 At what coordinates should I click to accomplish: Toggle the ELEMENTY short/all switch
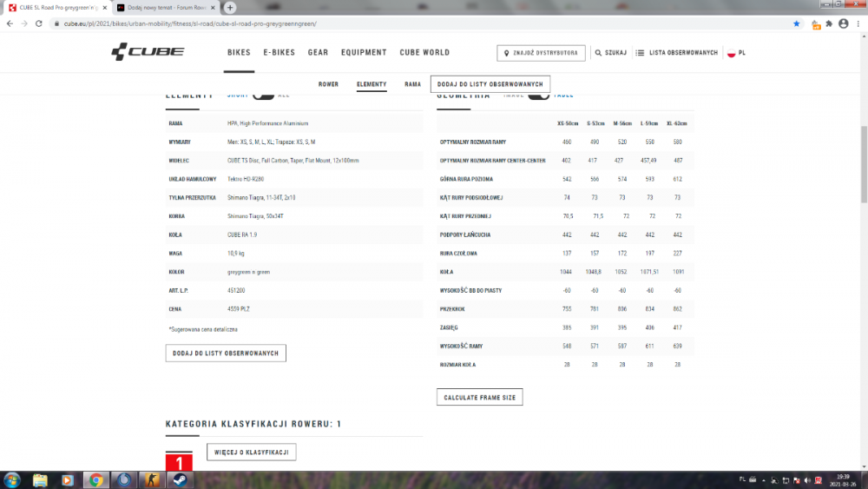[264, 96]
